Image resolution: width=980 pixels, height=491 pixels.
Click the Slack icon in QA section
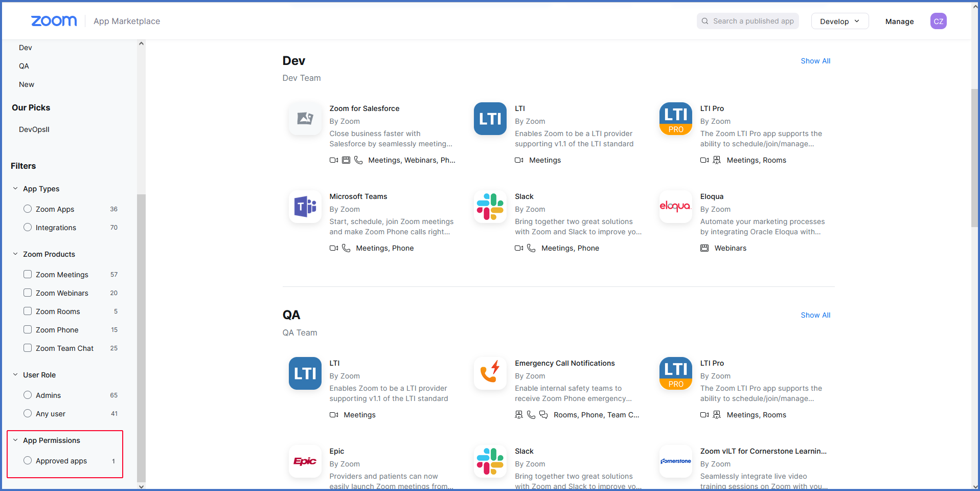490,461
